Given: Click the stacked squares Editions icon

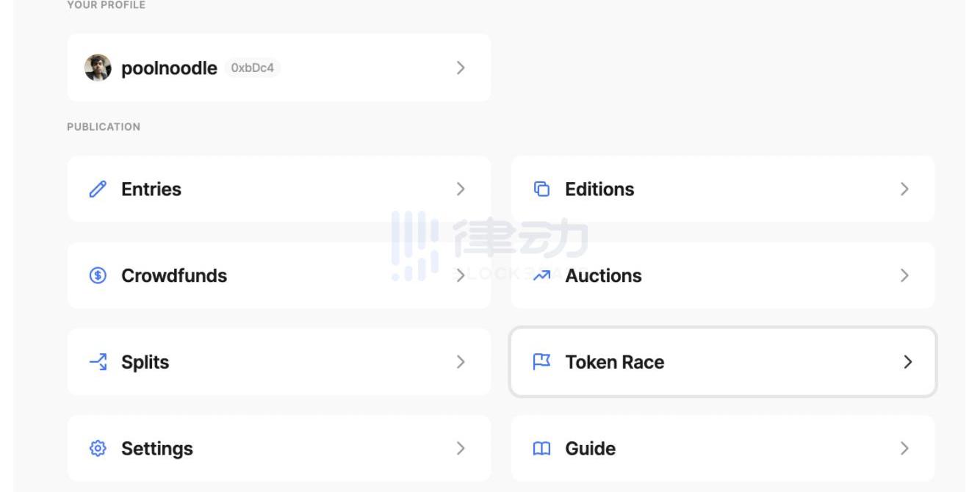Looking at the screenshot, I should [x=541, y=189].
